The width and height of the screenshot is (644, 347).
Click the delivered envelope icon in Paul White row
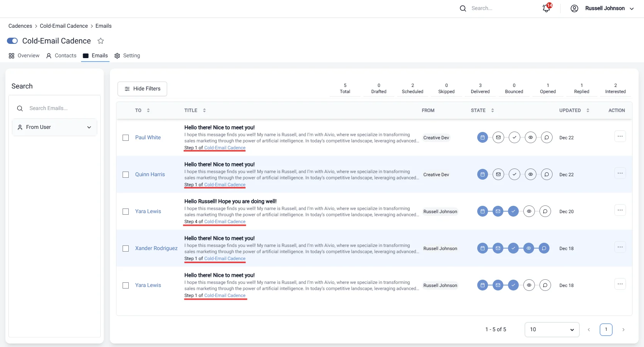coord(498,137)
